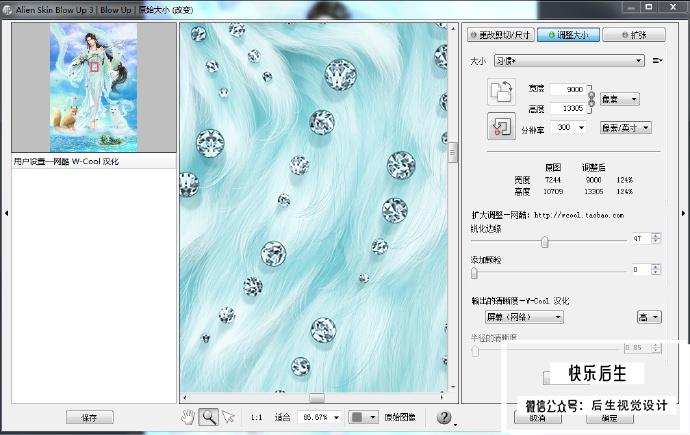Viewport: 690px width, 435px height.
Task: Toggle the chain link aspect ratio lock
Action: (x=591, y=99)
